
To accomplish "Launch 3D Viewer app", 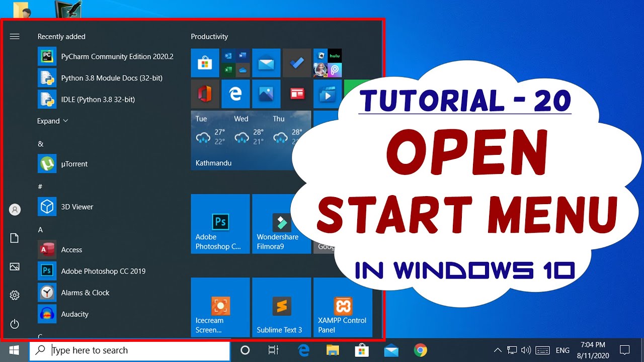I will coord(65,207).
